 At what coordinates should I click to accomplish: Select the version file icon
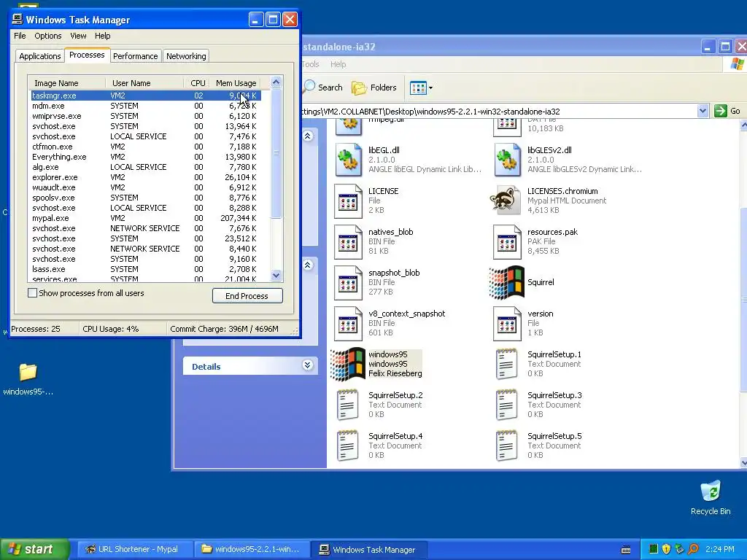pyautogui.click(x=507, y=324)
